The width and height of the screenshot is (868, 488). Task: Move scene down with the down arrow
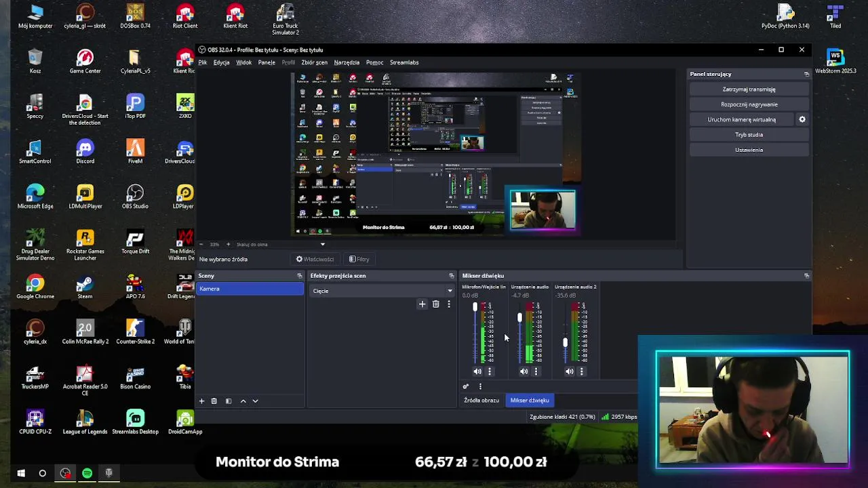tap(256, 401)
